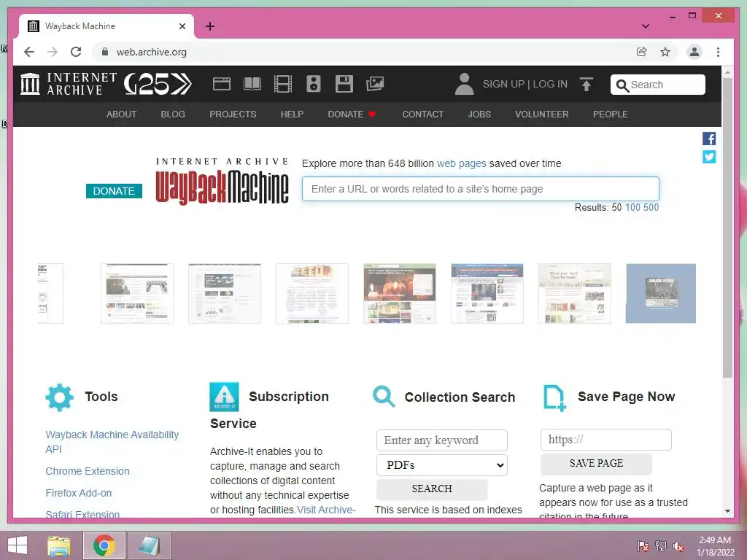747x560 pixels.
Task: Click the 25th anniversary logo
Action: [158, 85]
